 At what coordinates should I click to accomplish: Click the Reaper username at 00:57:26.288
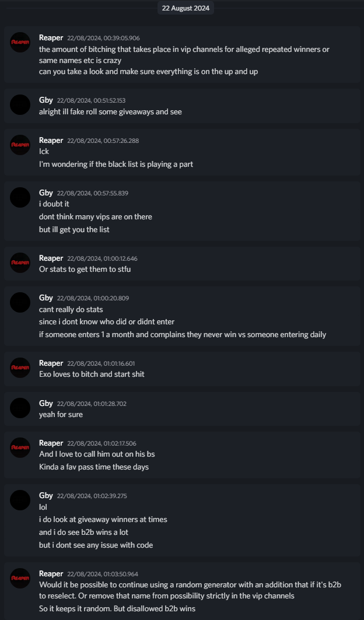51,140
